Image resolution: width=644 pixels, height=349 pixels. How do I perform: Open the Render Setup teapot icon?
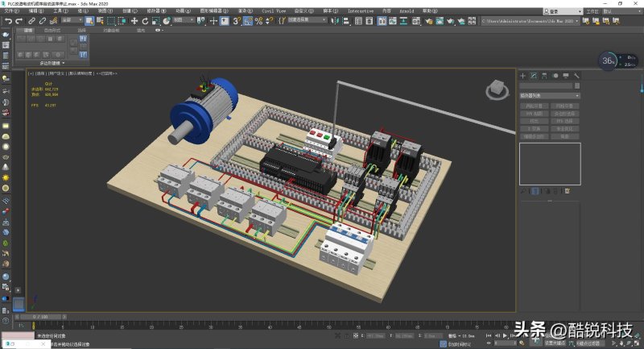[428, 21]
